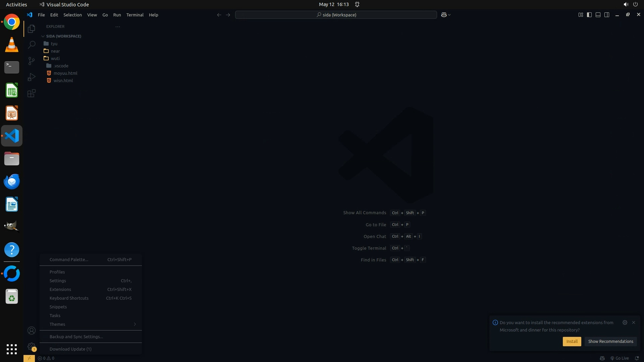Open Extensions view in activity bar
The image size is (644, 362).
coord(32,93)
